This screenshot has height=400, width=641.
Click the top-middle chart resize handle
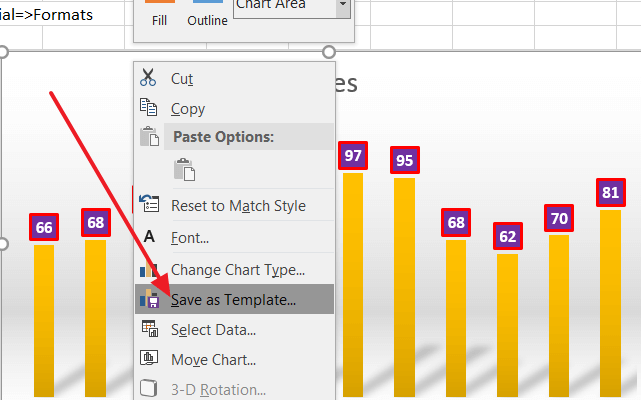tap(329, 52)
